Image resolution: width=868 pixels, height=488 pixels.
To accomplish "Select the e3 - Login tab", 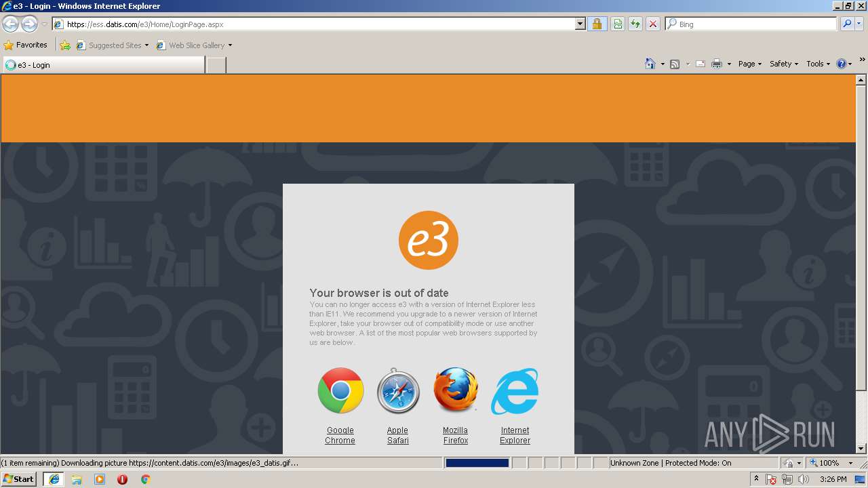I will (x=104, y=65).
